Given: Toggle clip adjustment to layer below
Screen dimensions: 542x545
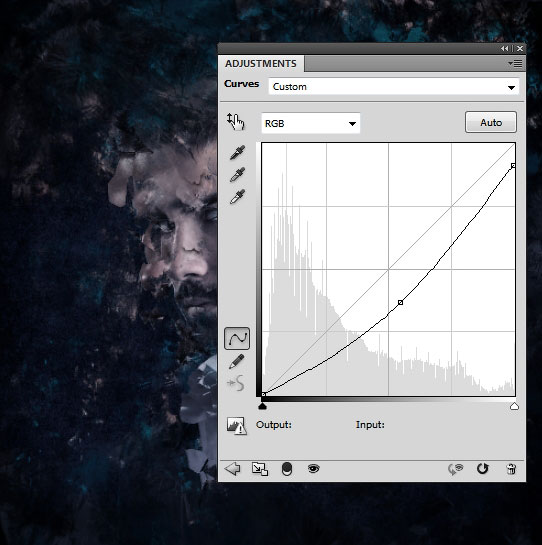Looking at the screenshot, I should click(286, 469).
